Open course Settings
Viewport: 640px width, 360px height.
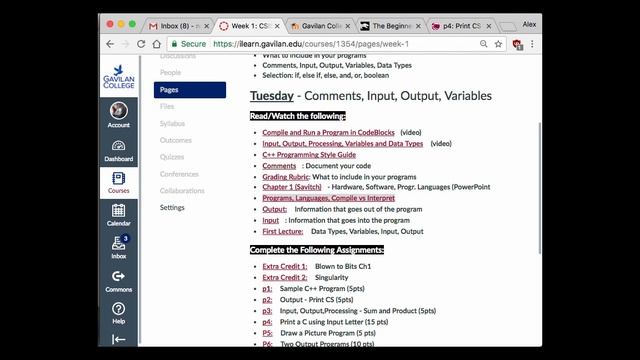point(172,208)
